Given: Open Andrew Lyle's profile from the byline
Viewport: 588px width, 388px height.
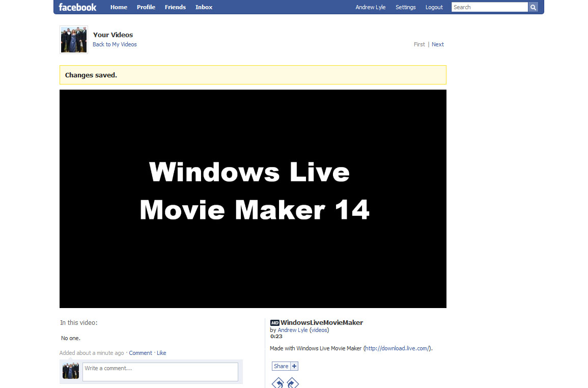Looking at the screenshot, I should 293,330.
